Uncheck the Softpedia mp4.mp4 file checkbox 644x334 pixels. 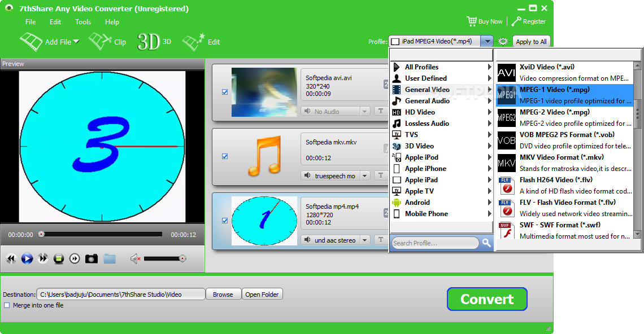point(225,221)
